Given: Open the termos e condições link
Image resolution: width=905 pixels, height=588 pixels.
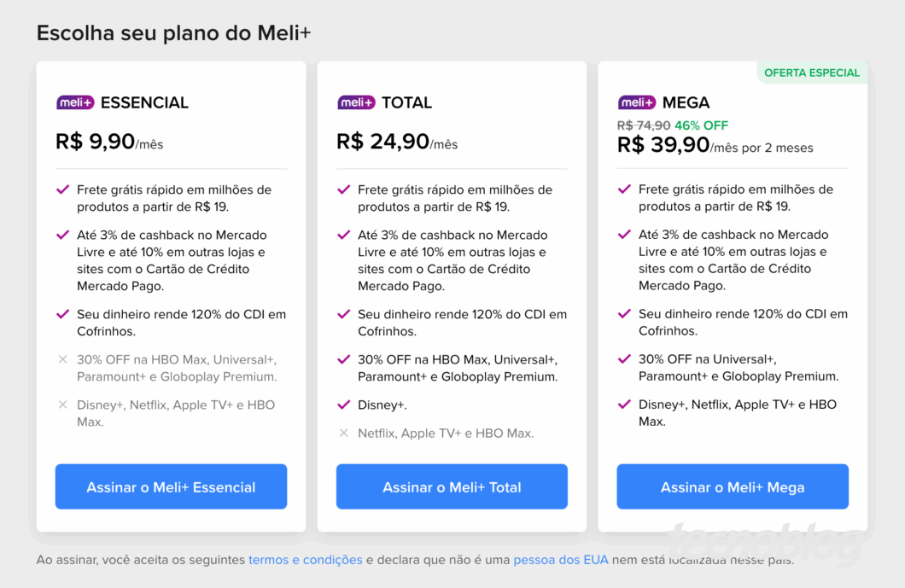Looking at the screenshot, I should click(x=305, y=559).
